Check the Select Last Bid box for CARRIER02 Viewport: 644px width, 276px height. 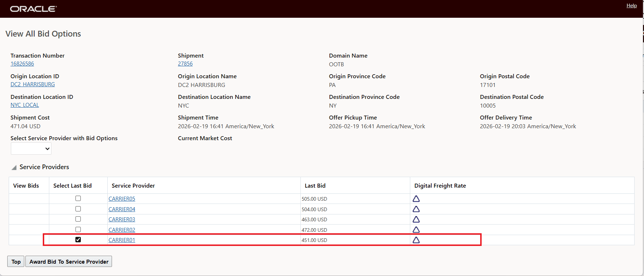(x=78, y=230)
